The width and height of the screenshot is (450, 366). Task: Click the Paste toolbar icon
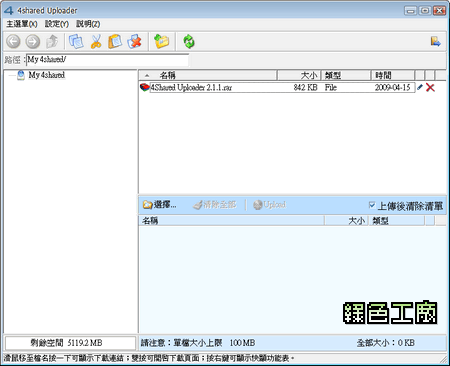[x=115, y=42]
